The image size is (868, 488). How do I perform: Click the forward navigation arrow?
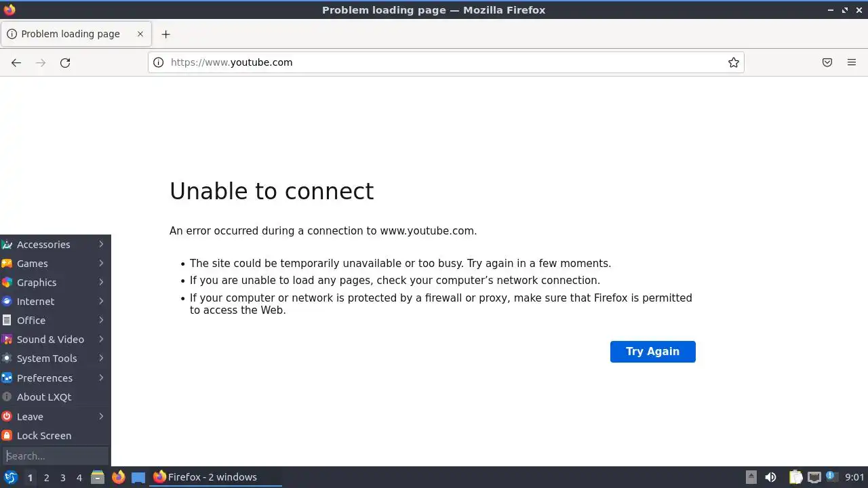click(41, 62)
